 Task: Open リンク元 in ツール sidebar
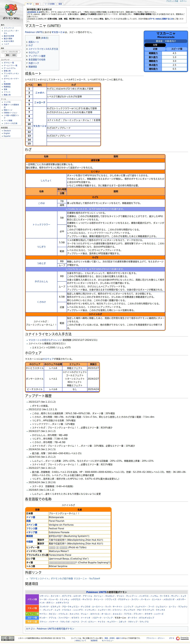pos(7,102)
